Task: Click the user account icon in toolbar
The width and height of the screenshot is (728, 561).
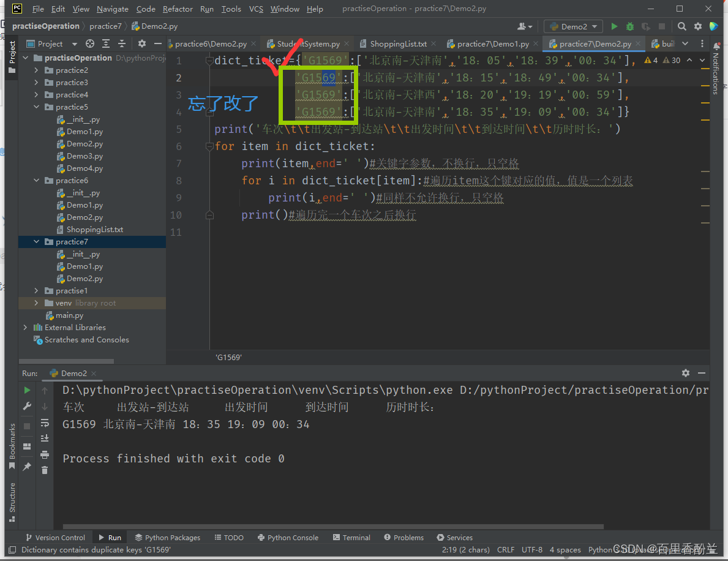Action: pyautogui.click(x=525, y=26)
